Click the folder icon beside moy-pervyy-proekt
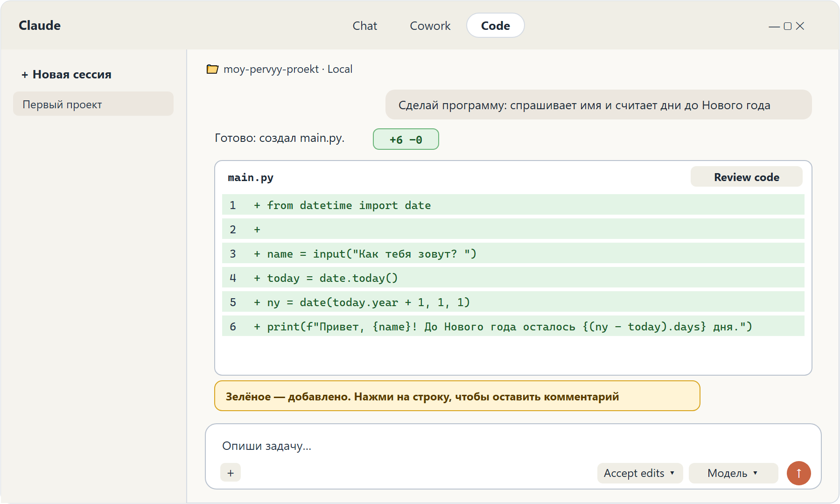Screen dimensions: 840x504 click(x=212, y=69)
